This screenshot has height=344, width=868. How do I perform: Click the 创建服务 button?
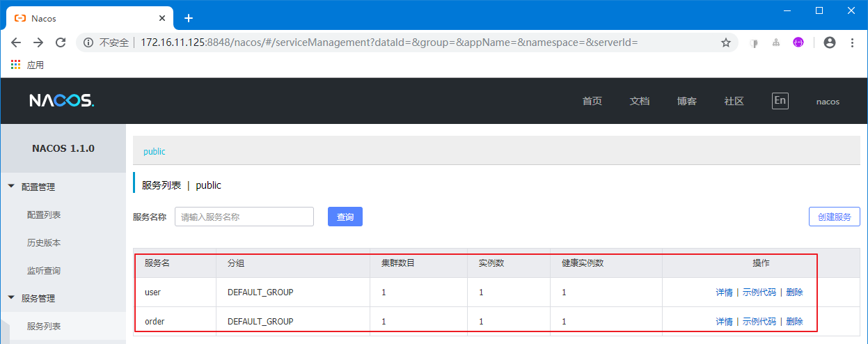(x=834, y=217)
